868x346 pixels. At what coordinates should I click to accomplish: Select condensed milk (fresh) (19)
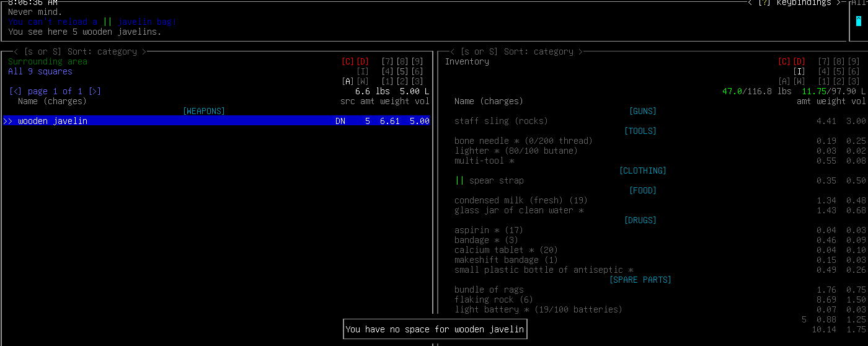(x=660, y=200)
